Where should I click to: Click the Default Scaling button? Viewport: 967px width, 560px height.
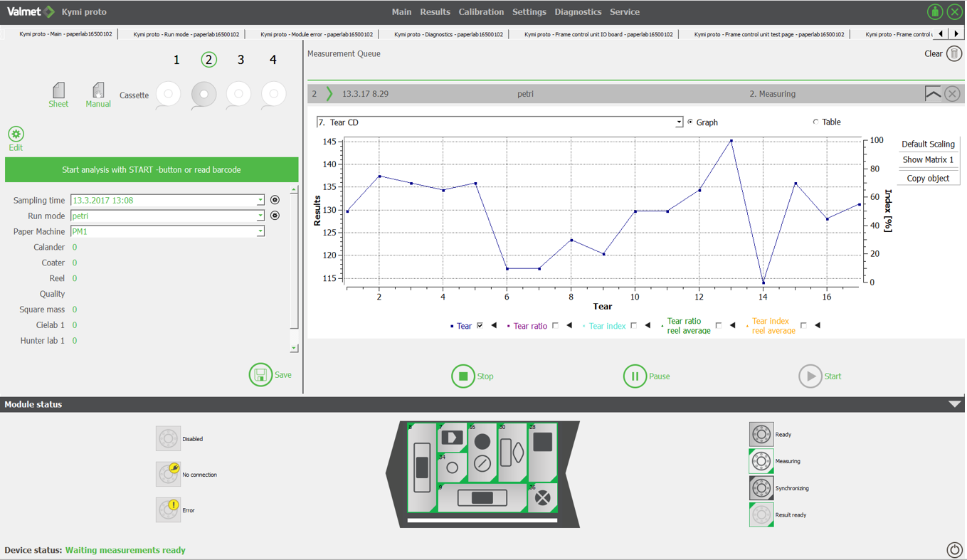click(x=928, y=144)
